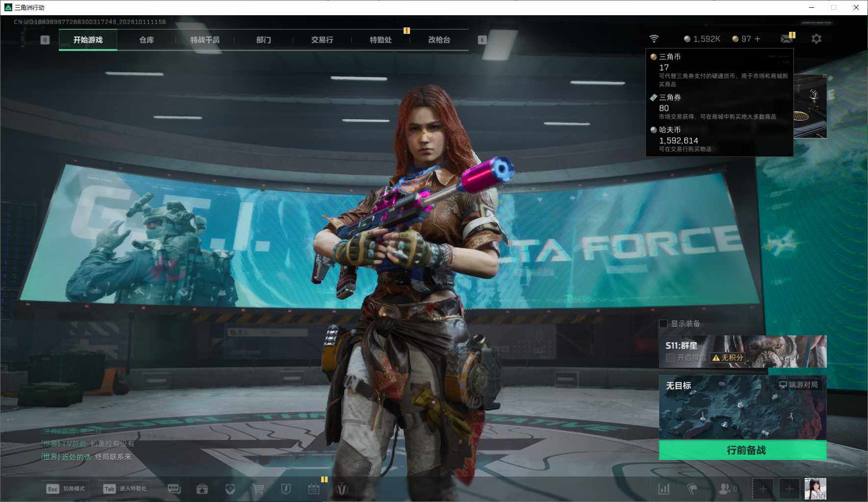Click the E key navigation icon
The image size is (868, 502).
pos(482,40)
